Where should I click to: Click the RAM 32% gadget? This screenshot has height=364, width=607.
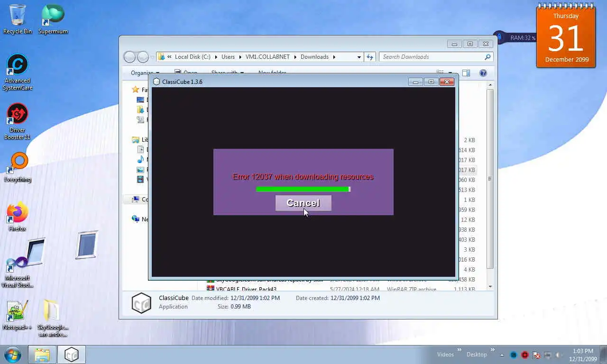click(x=515, y=37)
